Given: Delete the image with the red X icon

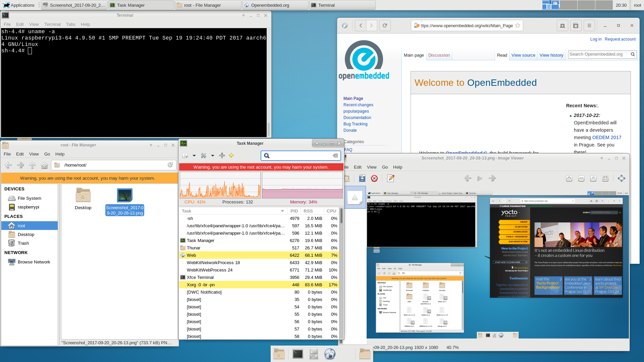Looking at the screenshot, I should click(x=374, y=178).
